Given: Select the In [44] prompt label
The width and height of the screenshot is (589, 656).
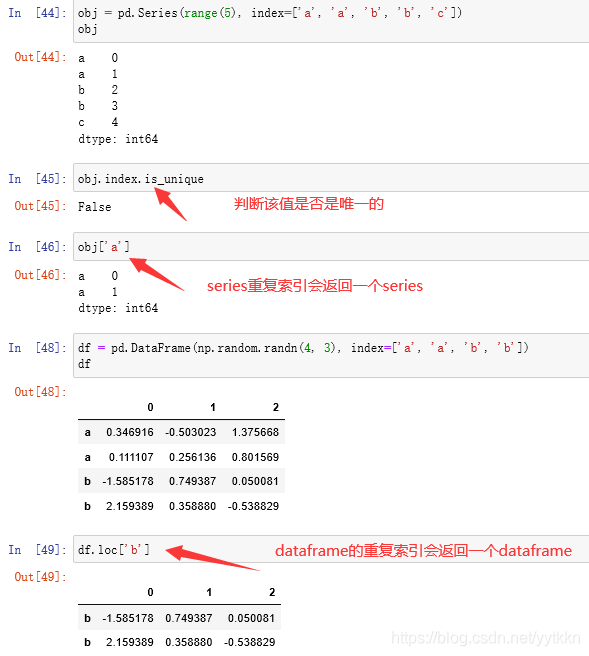Looking at the screenshot, I should [37, 13].
